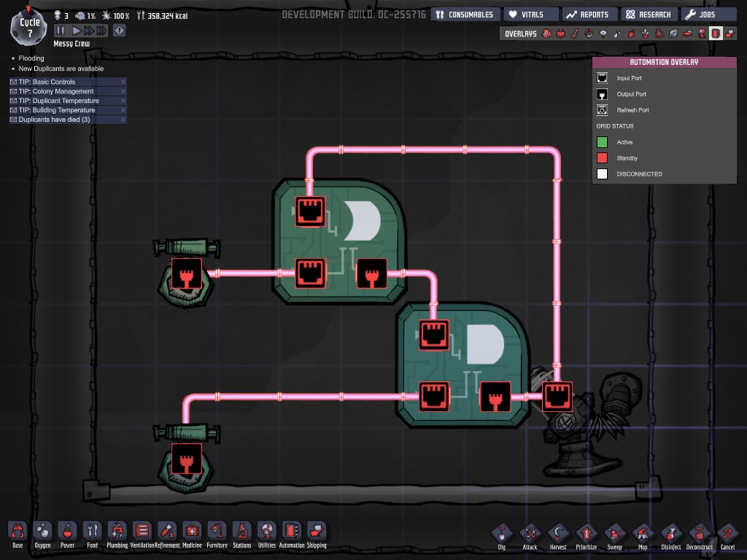Open the Research screen
The width and height of the screenshot is (747, 560).
648,15
